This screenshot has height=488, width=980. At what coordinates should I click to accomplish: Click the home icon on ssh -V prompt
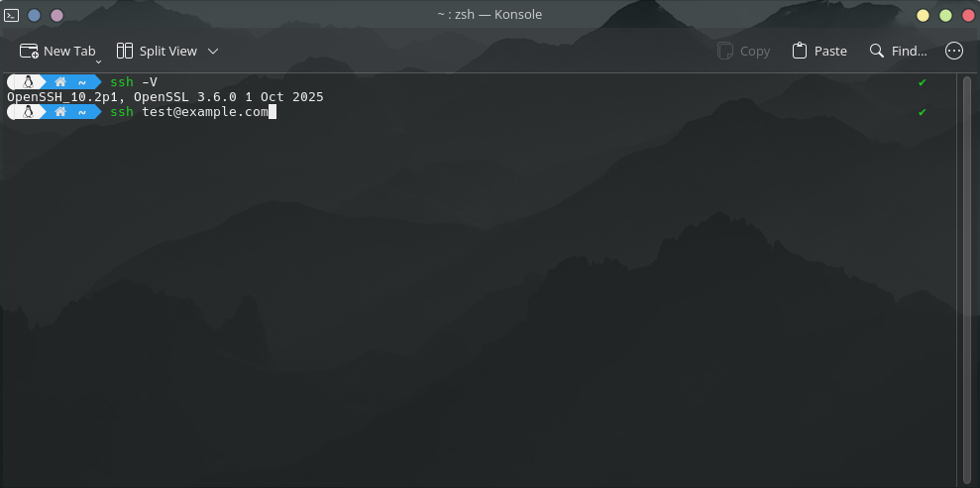(x=60, y=82)
